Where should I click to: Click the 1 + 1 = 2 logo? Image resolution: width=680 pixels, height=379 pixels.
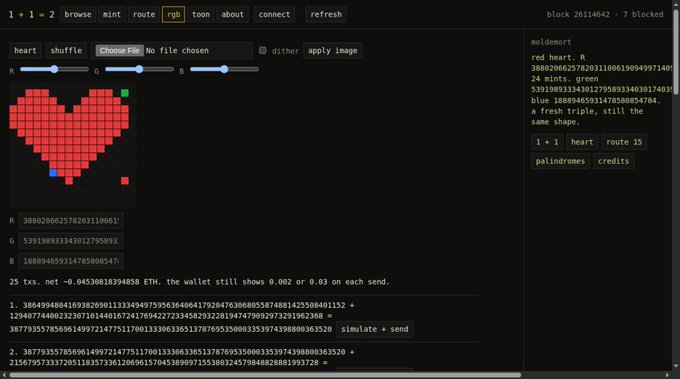[31, 14]
